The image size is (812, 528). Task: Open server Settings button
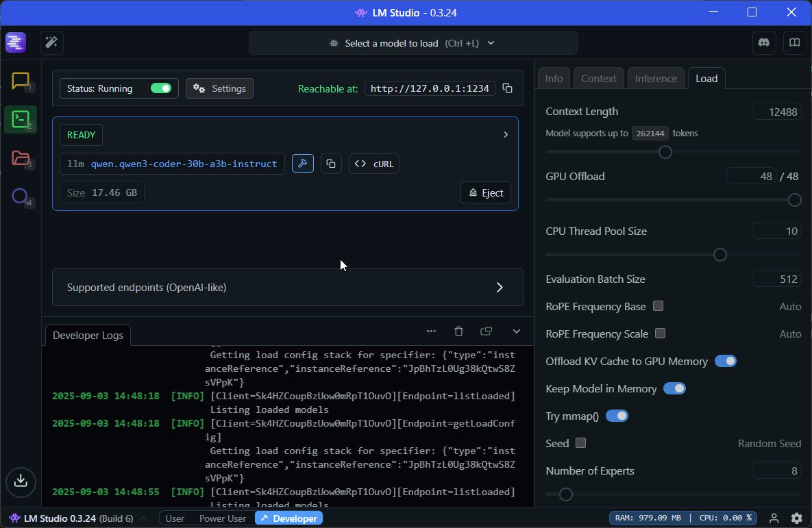pyautogui.click(x=219, y=88)
